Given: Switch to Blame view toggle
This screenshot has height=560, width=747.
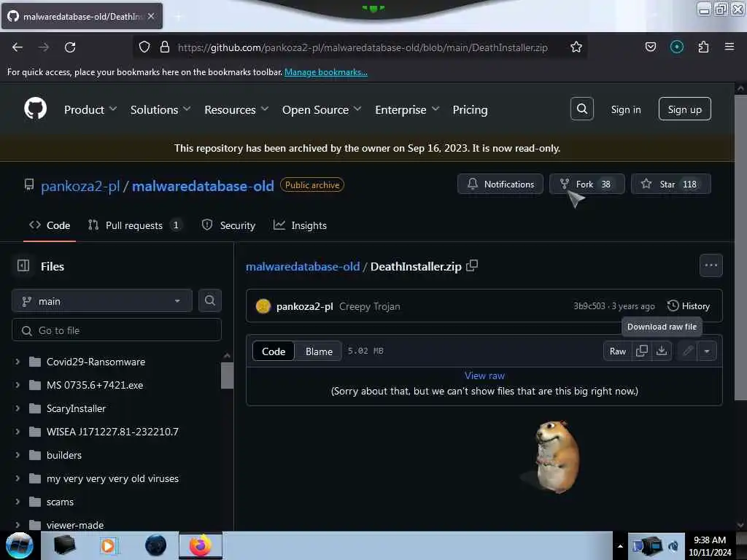Looking at the screenshot, I should click(319, 351).
